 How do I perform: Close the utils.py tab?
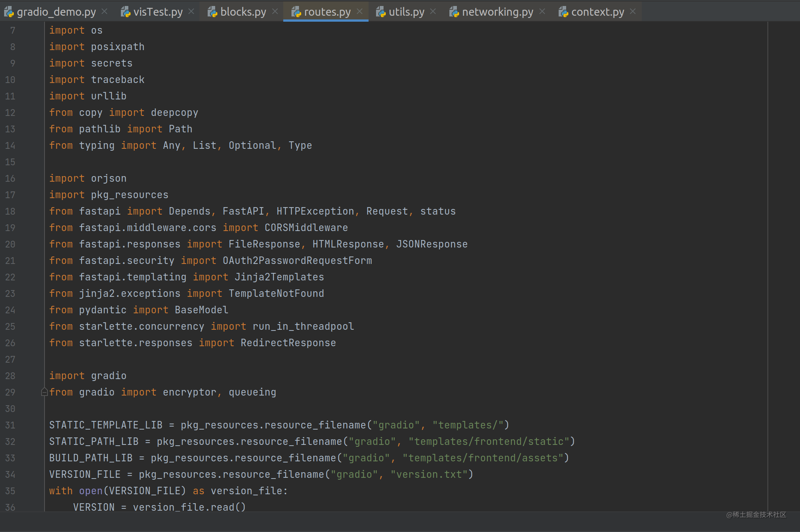coord(433,12)
